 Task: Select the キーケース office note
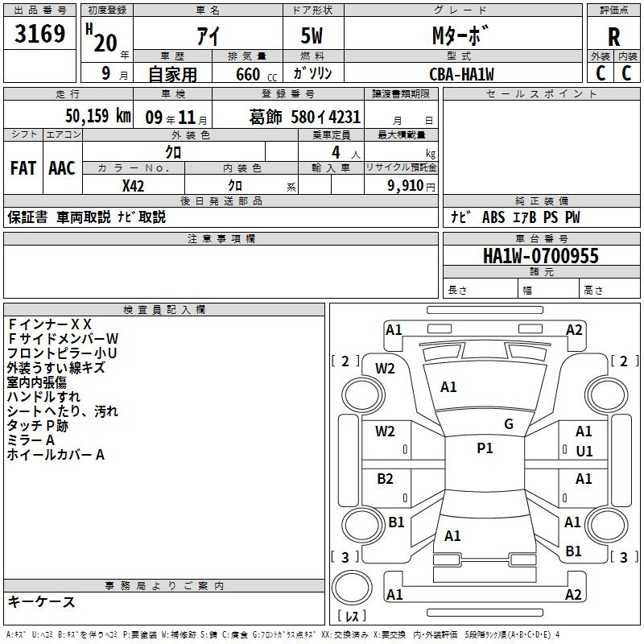42,602
